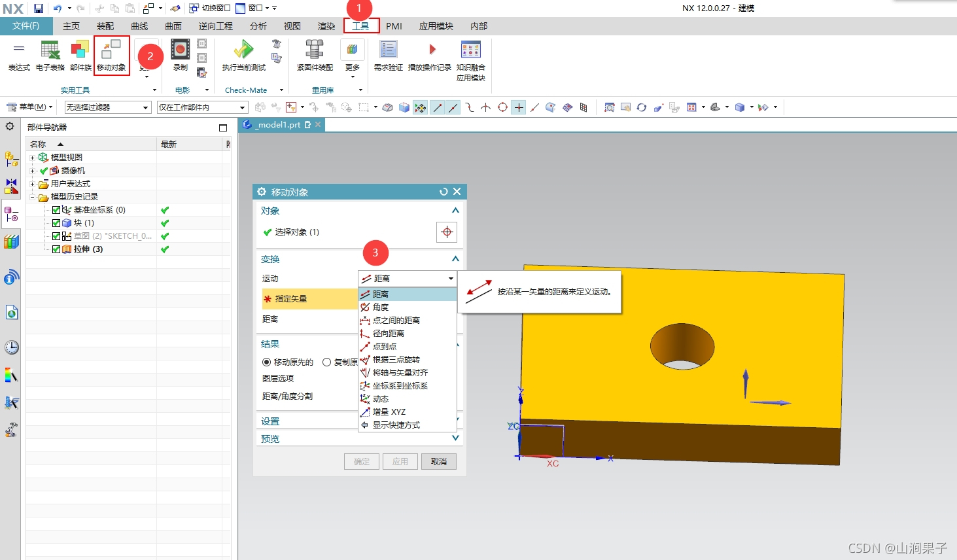
Task: Open the Constraint Navigator sidebar icon
Action: coord(11,186)
